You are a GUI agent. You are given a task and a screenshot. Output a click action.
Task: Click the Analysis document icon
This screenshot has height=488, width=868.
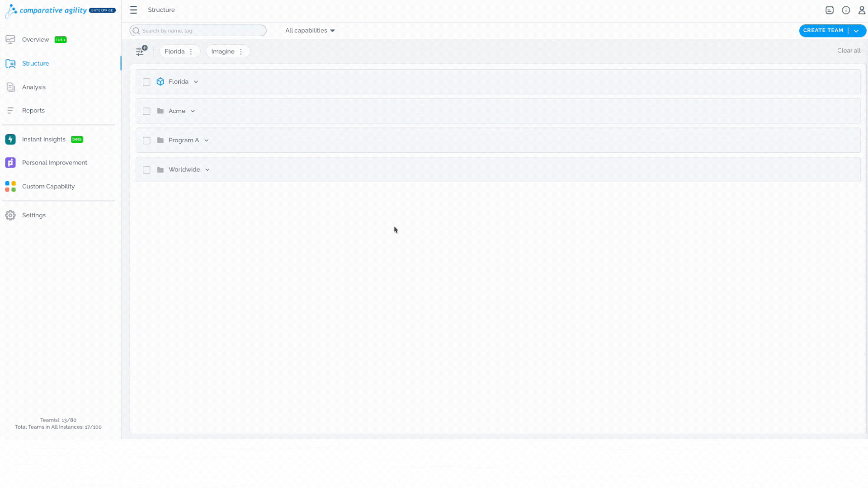(x=10, y=87)
